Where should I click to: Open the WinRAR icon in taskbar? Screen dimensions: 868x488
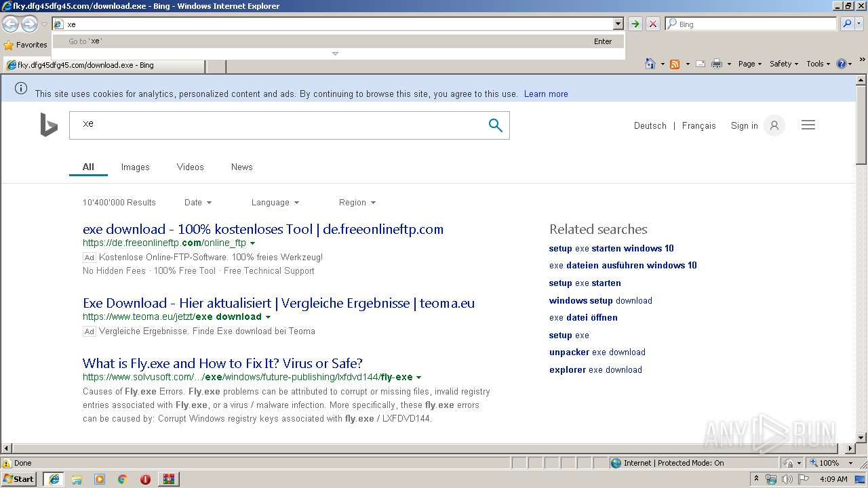click(168, 479)
